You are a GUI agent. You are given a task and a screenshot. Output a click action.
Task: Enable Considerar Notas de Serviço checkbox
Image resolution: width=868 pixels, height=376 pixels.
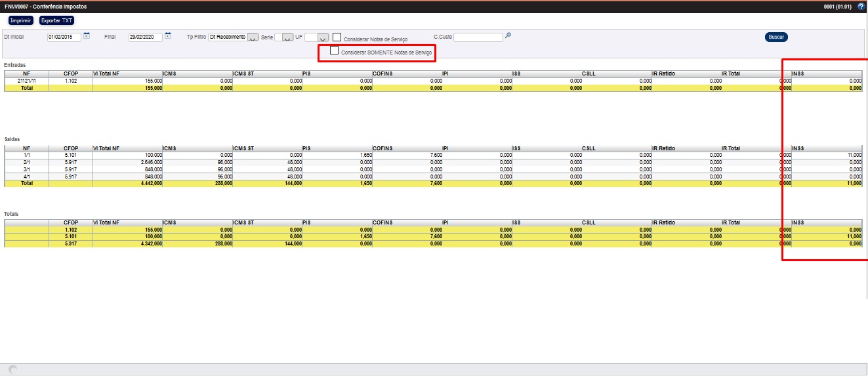(337, 37)
